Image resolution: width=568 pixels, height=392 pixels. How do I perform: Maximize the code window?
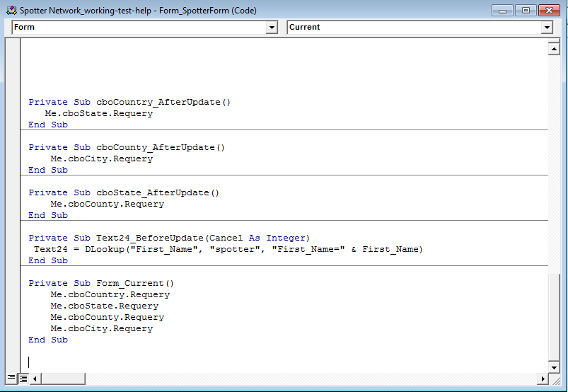coord(526,10)
